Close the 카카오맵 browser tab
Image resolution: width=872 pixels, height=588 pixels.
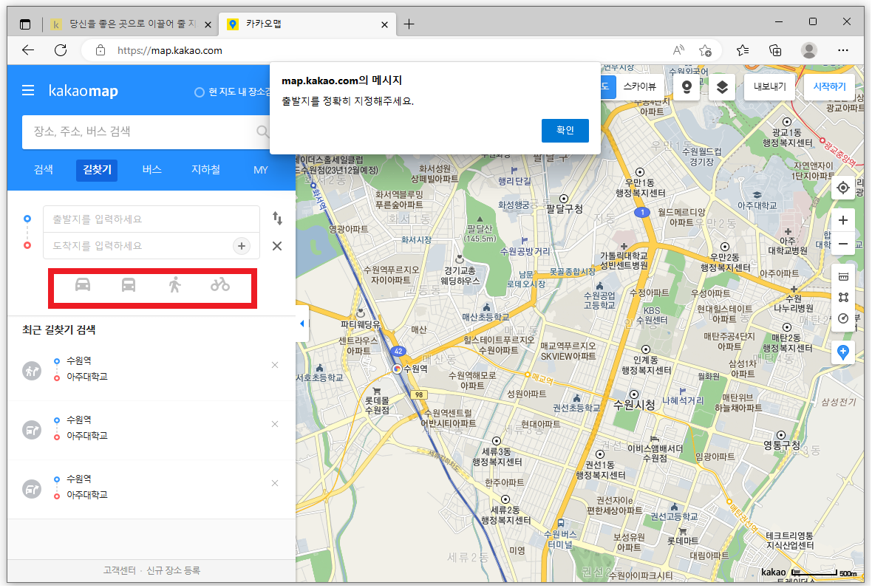coord(384,24)
